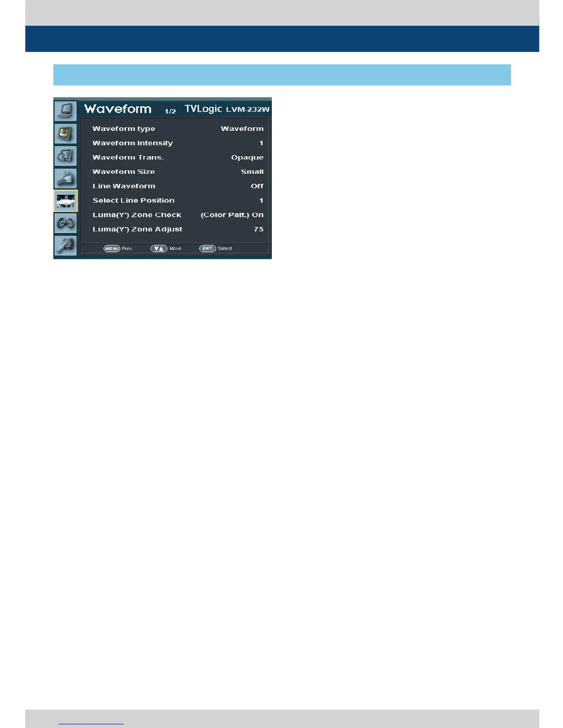The height and width of the screenshot is (728, 563).
Task: Select the Waveform type menu row
Action: click(x=178, y=129)
